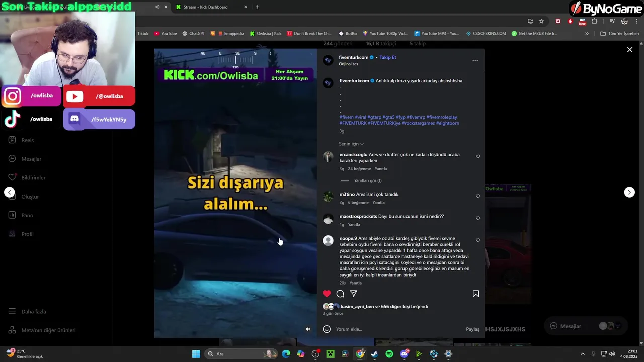Show hidden system tray icons
This screenshot has width=644, height=362.
(x=583, y=354)
